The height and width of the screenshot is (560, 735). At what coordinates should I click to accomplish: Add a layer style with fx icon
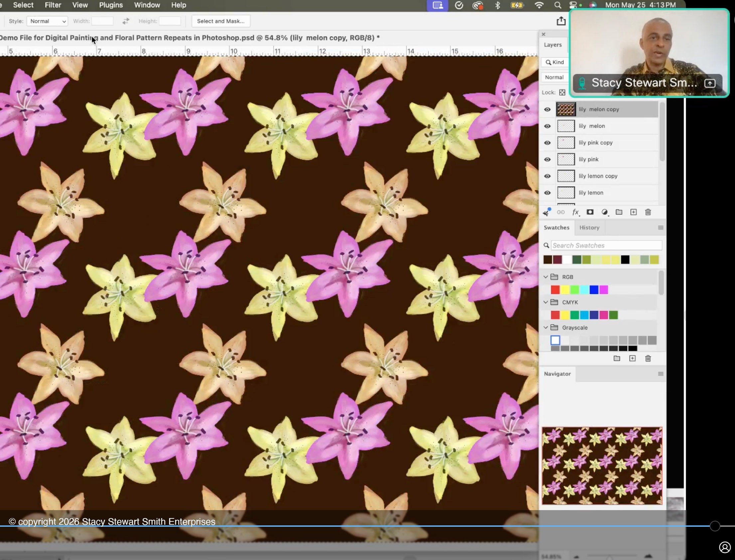tap(576, 212)
